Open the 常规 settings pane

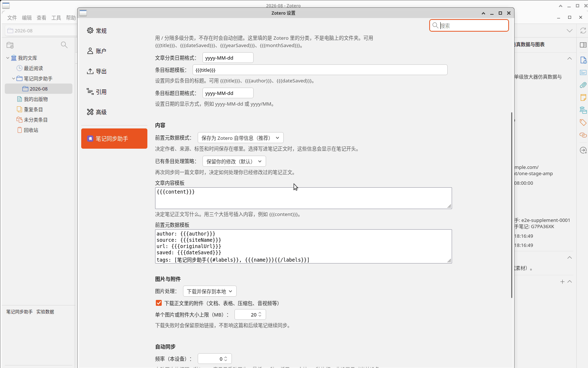point(114,31)
